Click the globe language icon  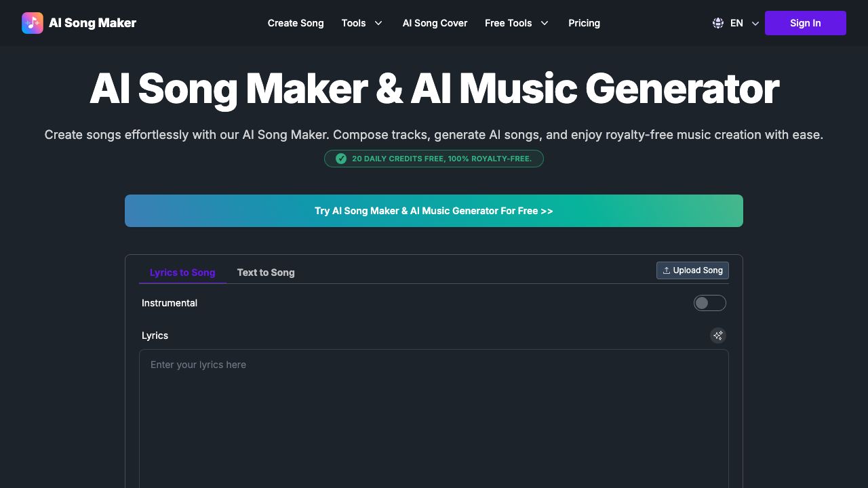(718, 23)
